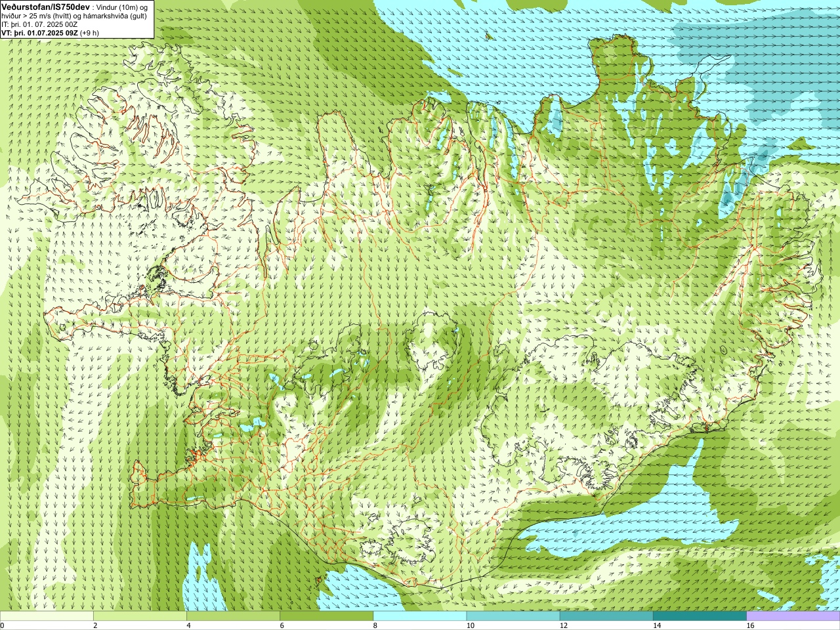
Task: Click the 'Veðurstofan/IS750dev' title text
Action: (45, 7)
